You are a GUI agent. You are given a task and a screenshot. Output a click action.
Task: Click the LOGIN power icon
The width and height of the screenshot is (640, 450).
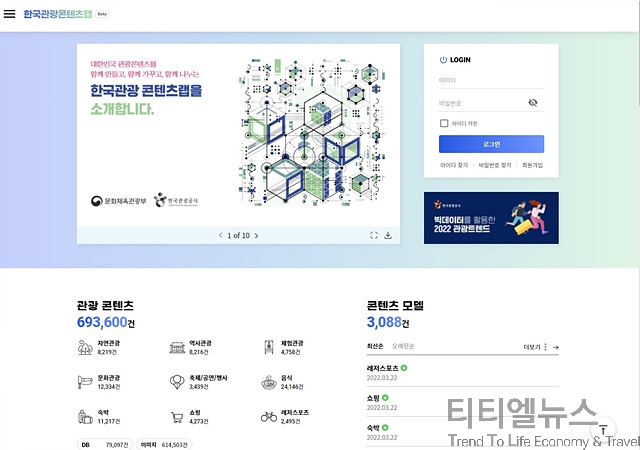(x=443, y=60)
